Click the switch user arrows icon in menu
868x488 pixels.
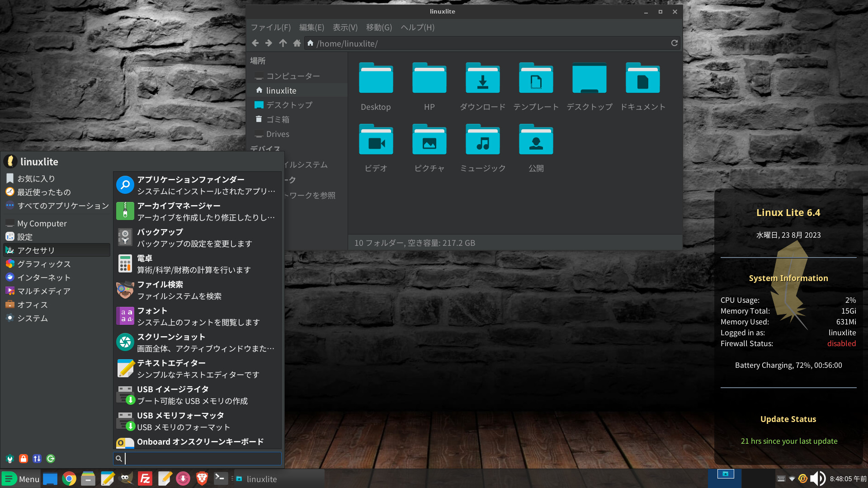coord(37,459)
